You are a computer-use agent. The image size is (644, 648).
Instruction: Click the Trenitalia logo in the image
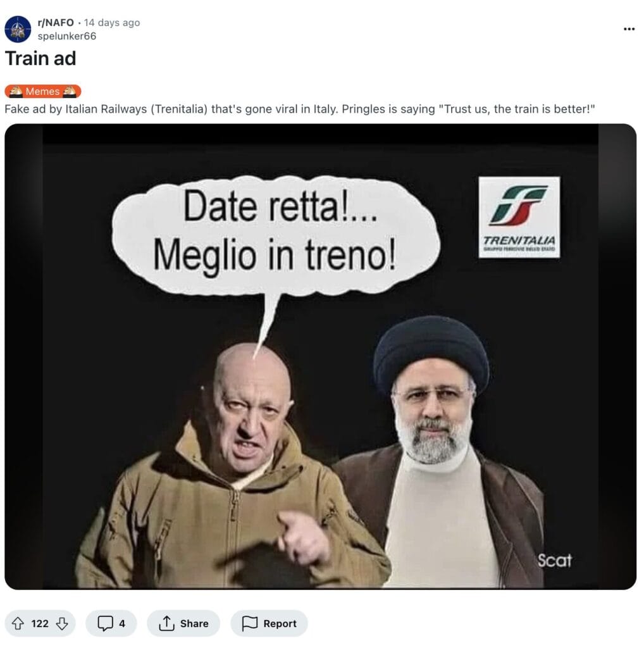[519, 218]
